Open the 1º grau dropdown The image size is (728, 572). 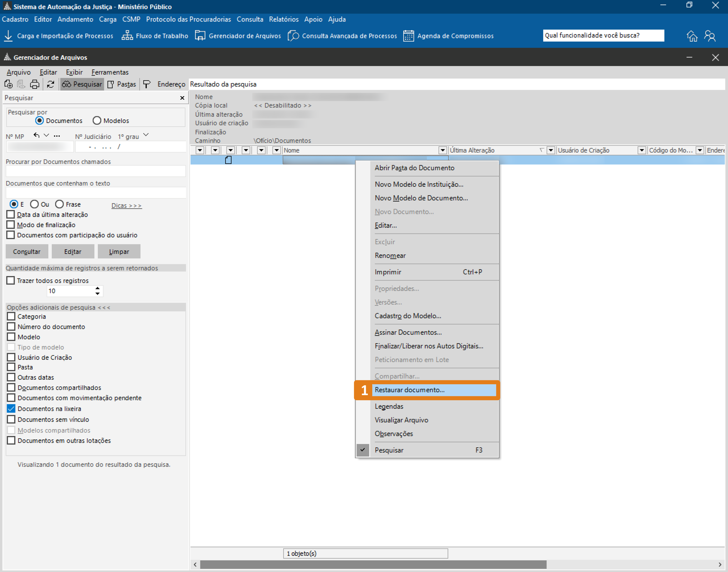[x=146, y=135]
